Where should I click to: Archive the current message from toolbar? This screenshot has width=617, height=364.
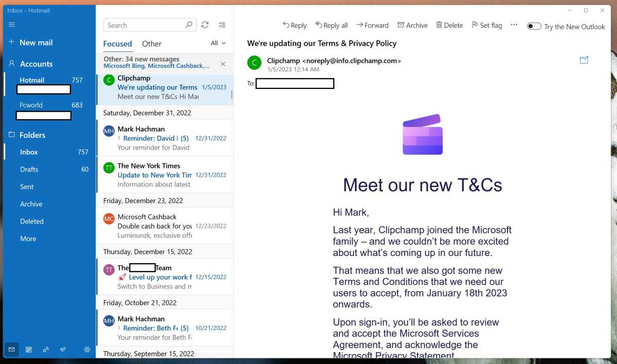[x=412, y=25]
